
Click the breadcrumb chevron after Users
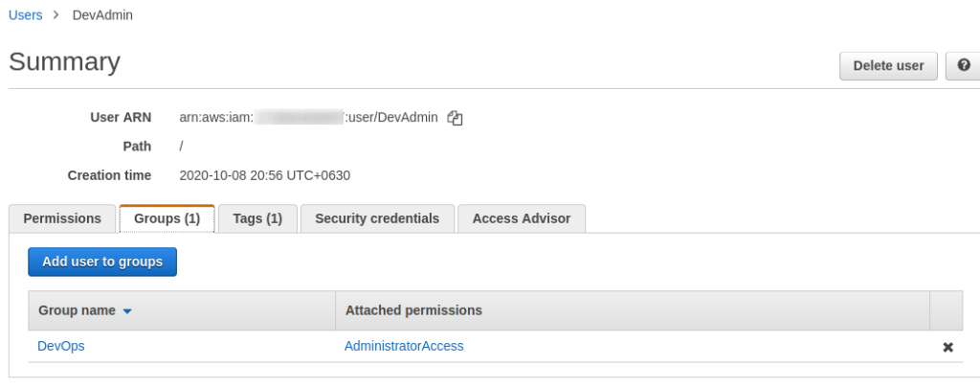(56, 15)
